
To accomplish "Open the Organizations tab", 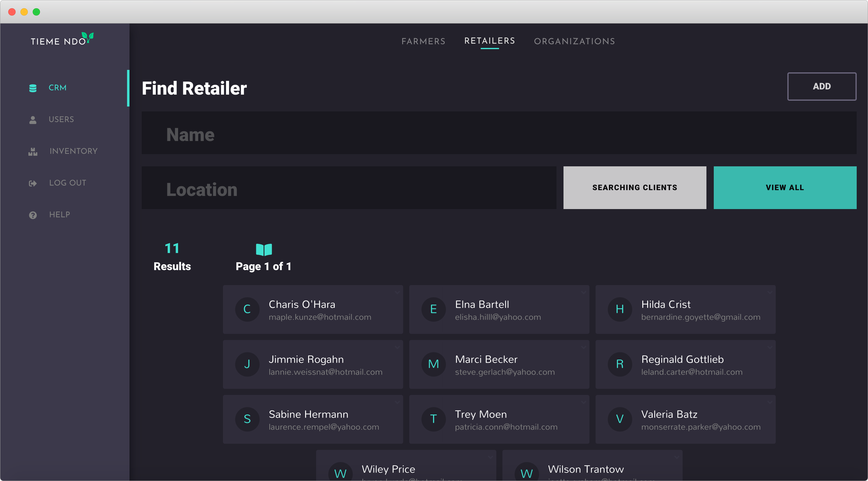I will click(574, 42).
